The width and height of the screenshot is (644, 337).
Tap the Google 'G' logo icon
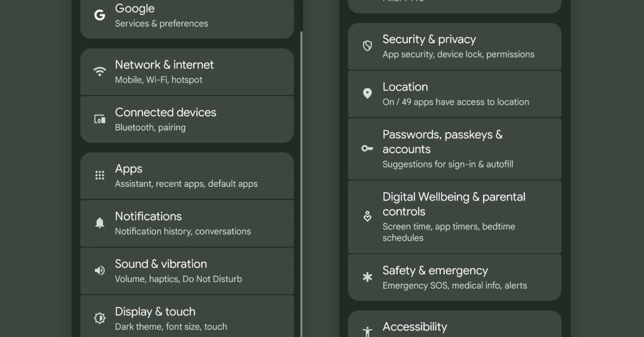[x=100, y=16]
